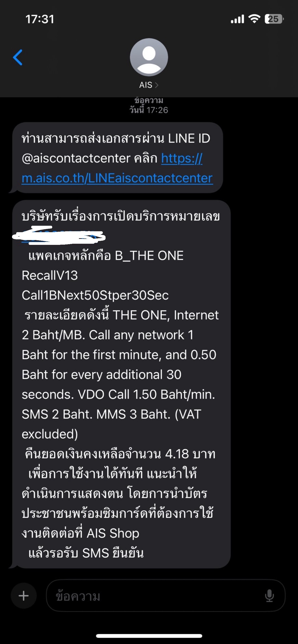
Task: Tap the home indicator bar
Action: point(149,636)
